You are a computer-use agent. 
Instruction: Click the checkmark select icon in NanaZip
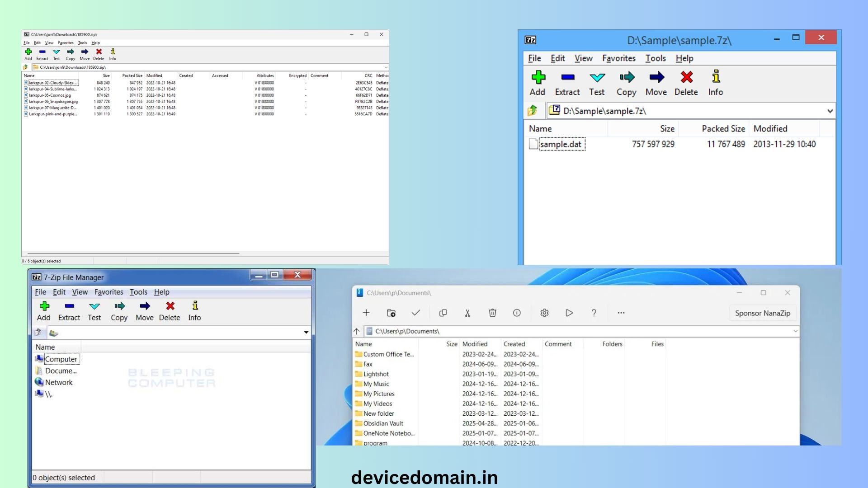(415, 313)
